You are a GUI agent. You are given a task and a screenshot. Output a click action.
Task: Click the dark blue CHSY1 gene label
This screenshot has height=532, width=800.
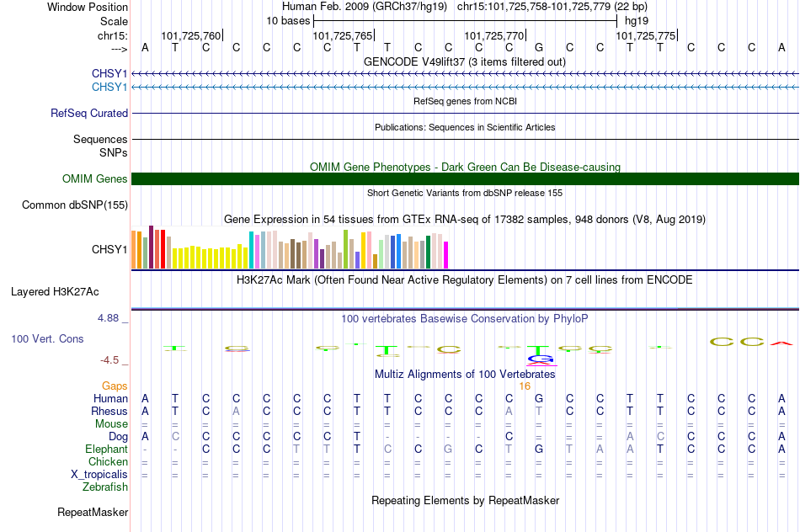tap(109, 73)
